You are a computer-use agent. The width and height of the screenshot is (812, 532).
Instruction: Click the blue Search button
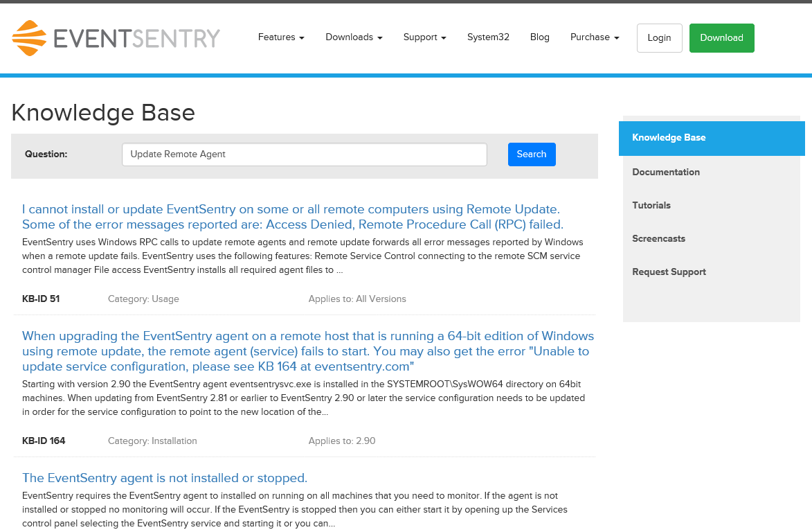click(x=532, y=154)
